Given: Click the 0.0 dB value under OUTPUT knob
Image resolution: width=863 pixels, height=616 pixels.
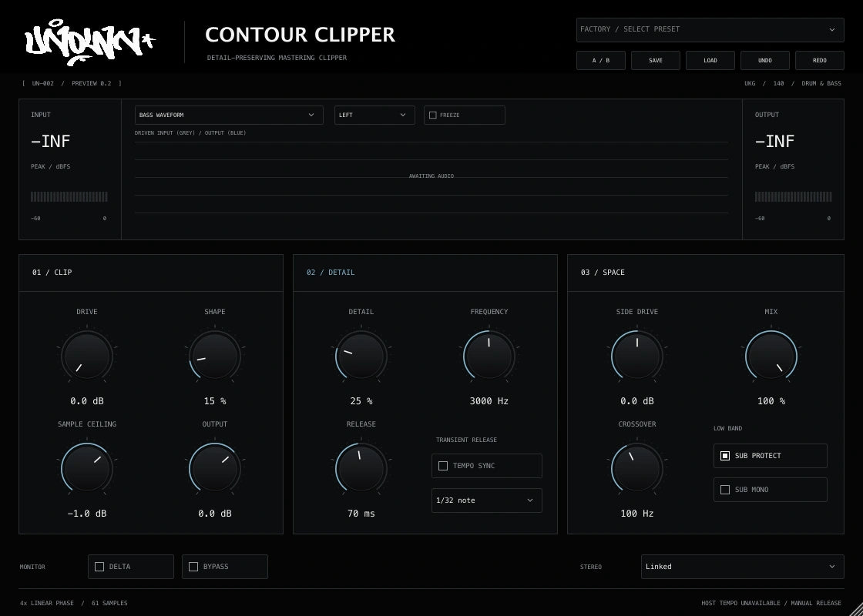Looking at the screenshot, I should [215, 513].
